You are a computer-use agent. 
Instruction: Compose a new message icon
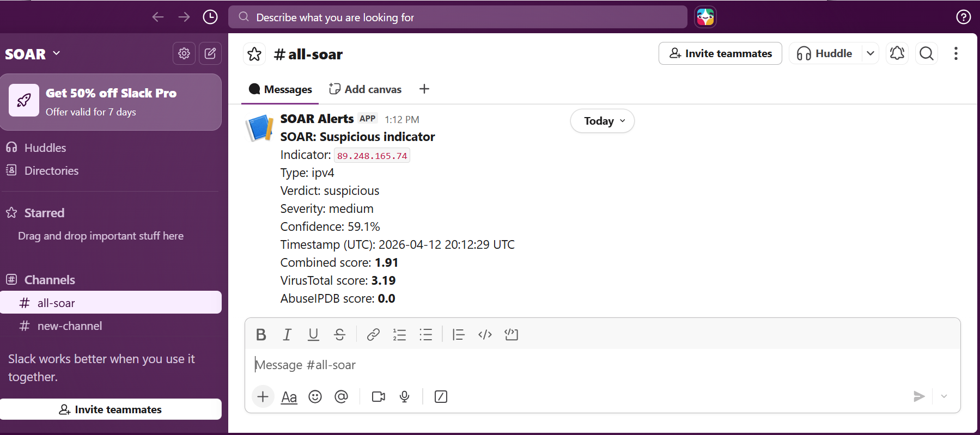coord(210,53)
